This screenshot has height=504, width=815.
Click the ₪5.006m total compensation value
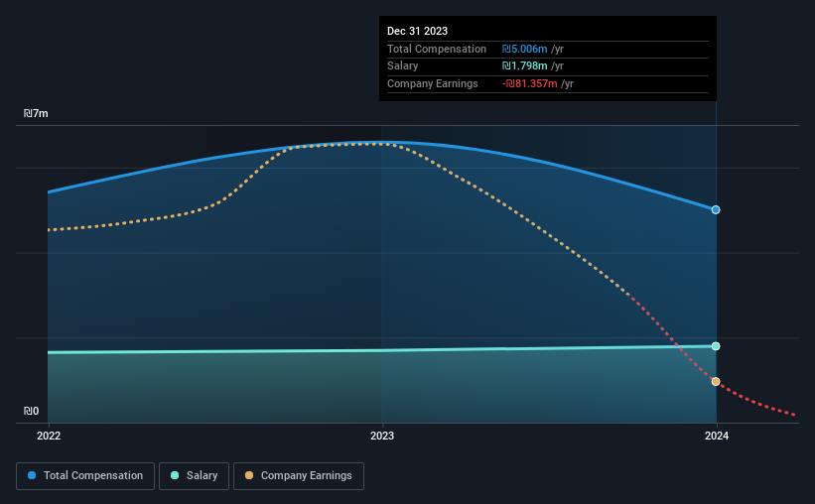pos(524,49)
